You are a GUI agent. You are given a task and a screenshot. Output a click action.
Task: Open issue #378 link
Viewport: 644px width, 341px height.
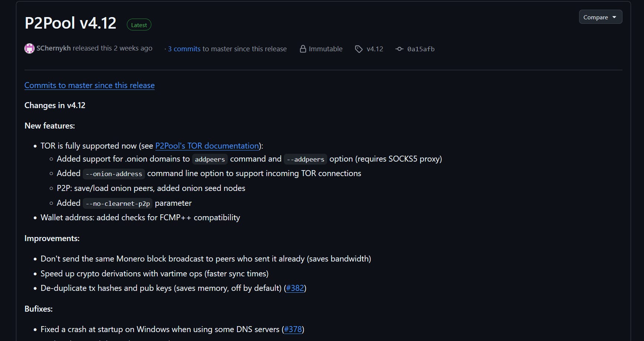tap(293, 329)
